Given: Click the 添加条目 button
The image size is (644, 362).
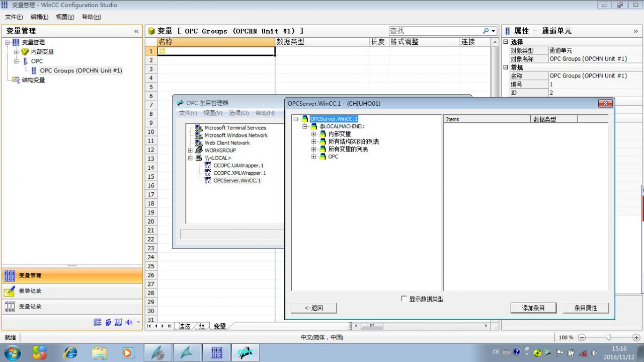Looking at the screenshot, I should pos(533,308).
